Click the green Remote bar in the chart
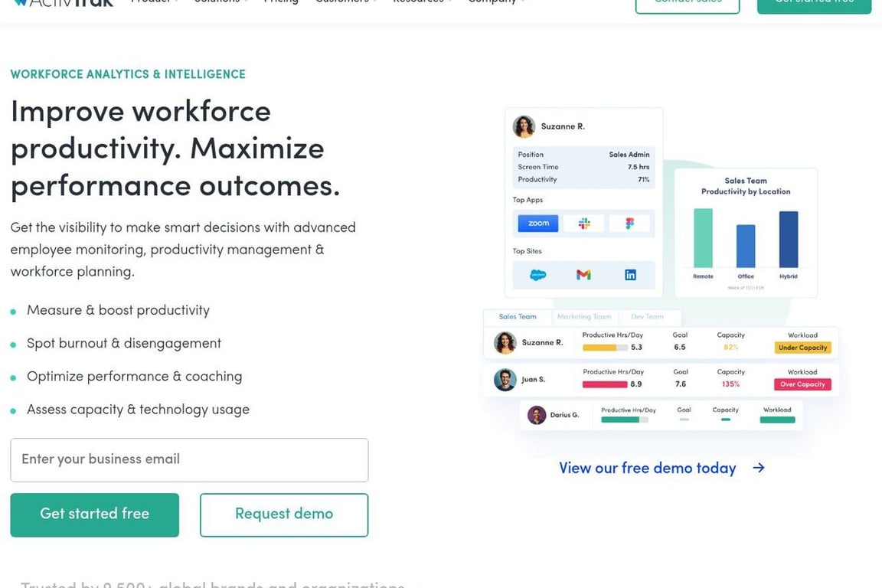Image resolution: width=882 pixels, height=588 pixels. (703, 238)
